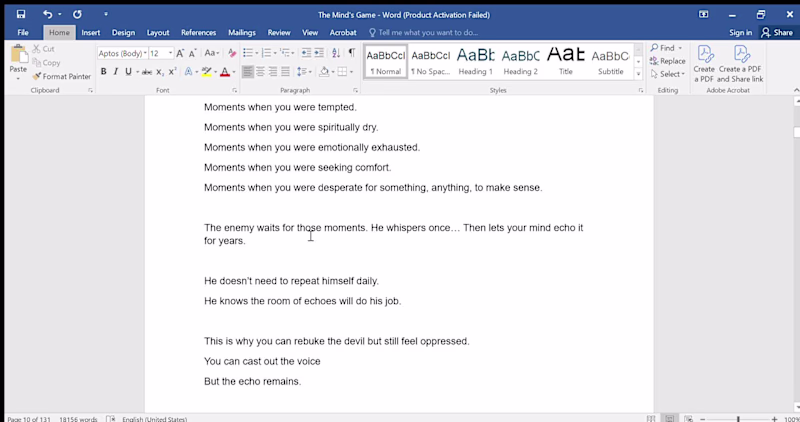This screenshot has width=800, height=422.
Task: Apply the Heading 2 style
Action: (x=520, y=61)
